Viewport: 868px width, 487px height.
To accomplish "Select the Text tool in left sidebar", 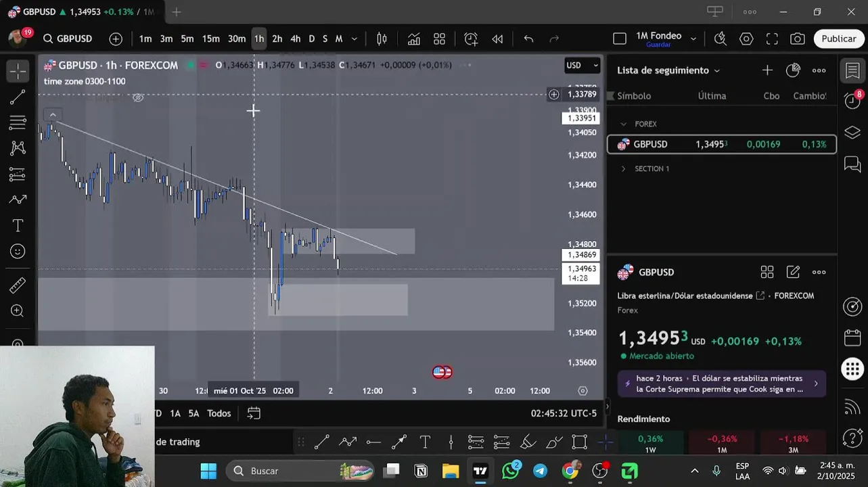I will [18, 225].
